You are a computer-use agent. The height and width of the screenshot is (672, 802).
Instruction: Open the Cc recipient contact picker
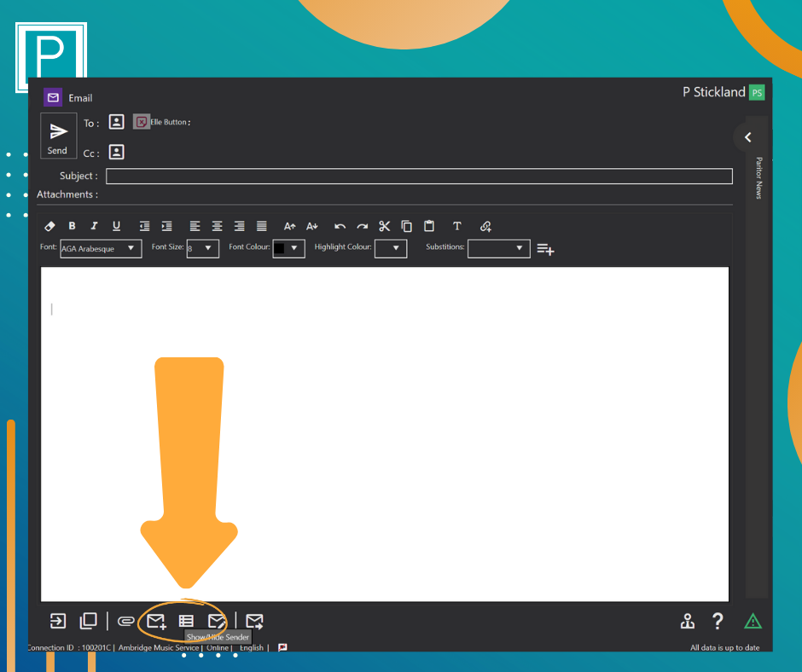117,152
